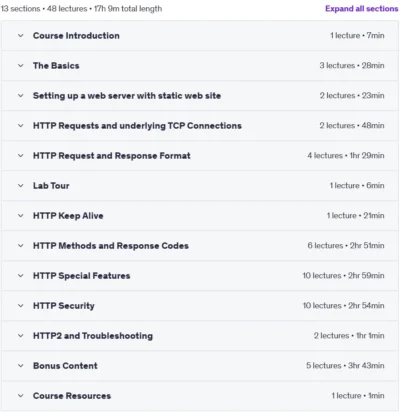Toggle HTTP Request and Response Format chevron
Screen dimensions: 400x412
[21, 155]
